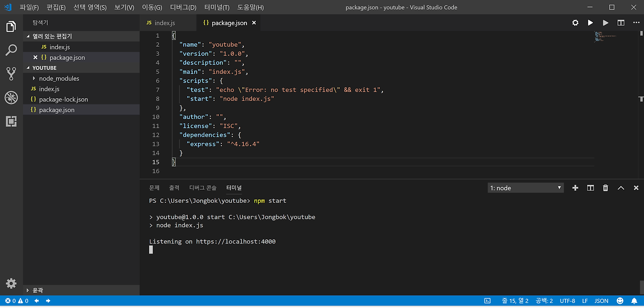This screenshot has height=308, width=644.
Task: Open the Explorer view in activity bar
Action: [11, 27]
